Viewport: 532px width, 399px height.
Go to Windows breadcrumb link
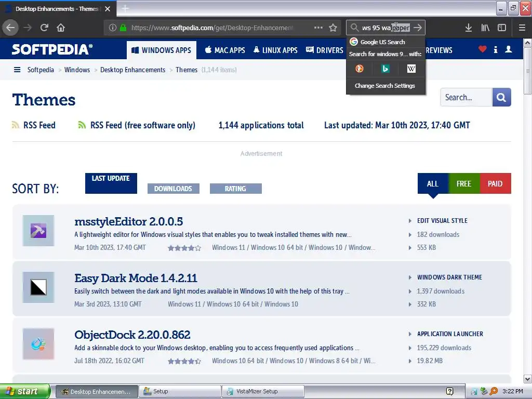[x=77, y=70]
